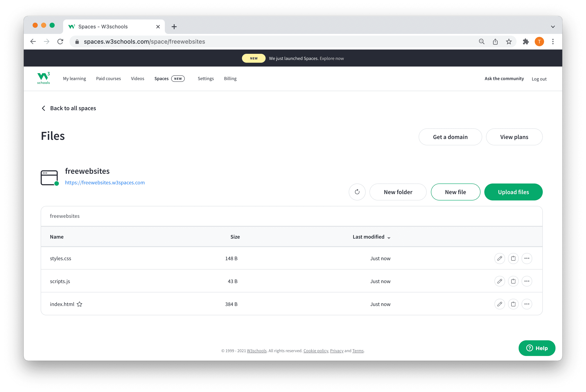Edit styles.css with the pencil icon

click(x=500, y=258)
